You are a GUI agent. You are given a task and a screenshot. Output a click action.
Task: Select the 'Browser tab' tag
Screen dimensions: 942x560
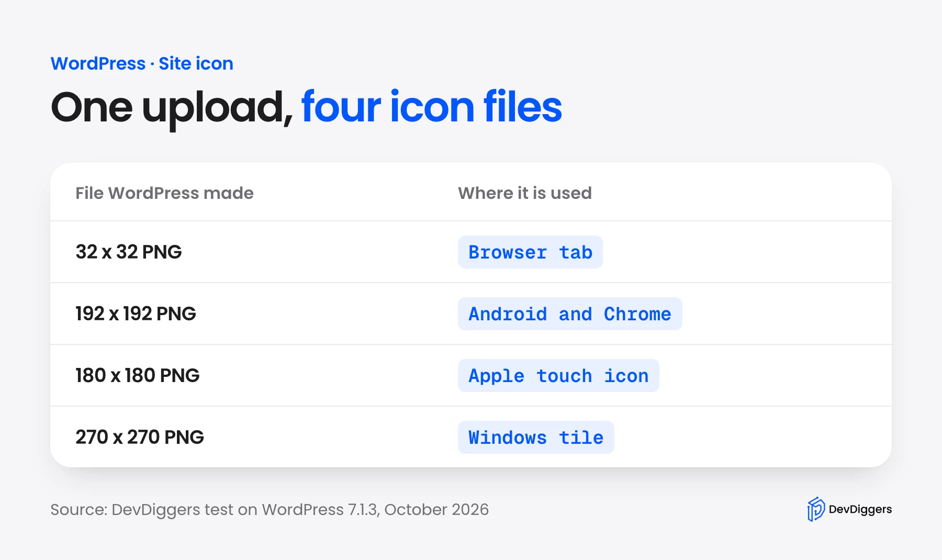(x=530, y=252)
